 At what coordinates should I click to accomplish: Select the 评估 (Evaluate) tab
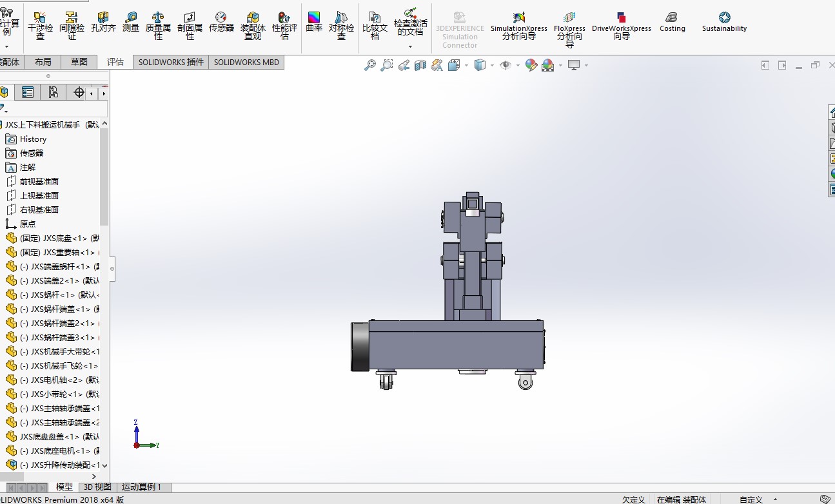(x=115, y=62)
